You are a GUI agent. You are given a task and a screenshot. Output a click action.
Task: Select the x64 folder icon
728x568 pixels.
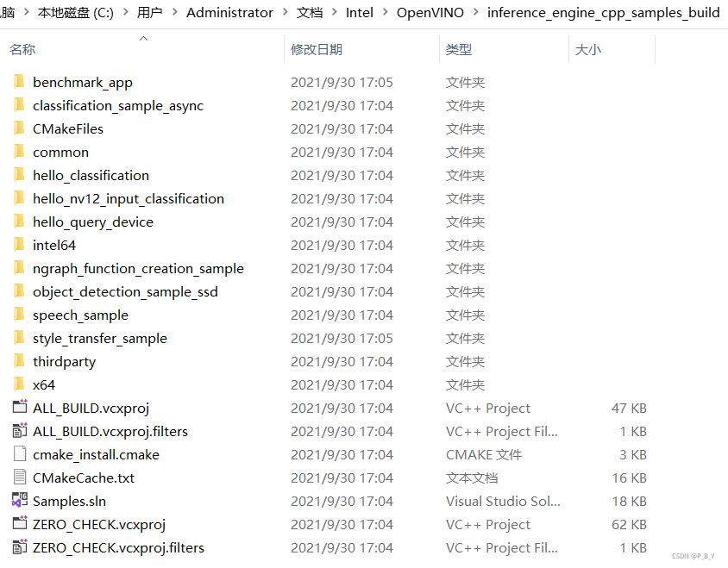click(x=19, y=384)
